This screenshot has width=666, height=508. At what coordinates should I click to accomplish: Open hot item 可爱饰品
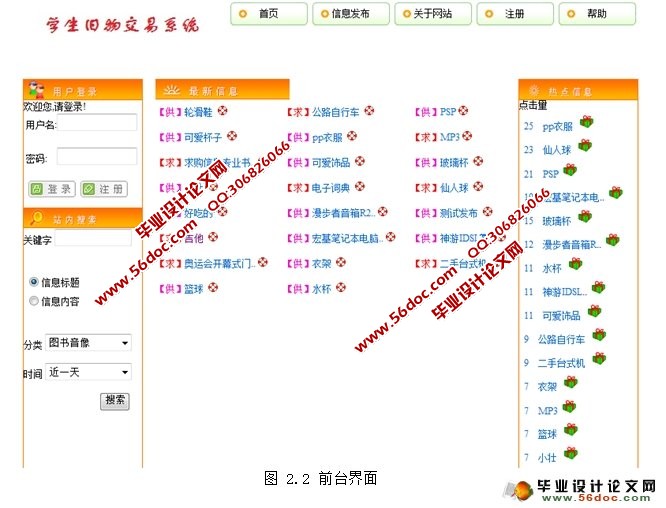[562, 316]
